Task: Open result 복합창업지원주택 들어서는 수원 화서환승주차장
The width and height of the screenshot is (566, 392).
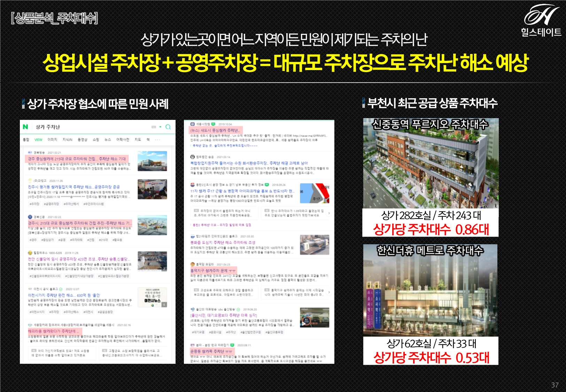Action: [249, 163]
